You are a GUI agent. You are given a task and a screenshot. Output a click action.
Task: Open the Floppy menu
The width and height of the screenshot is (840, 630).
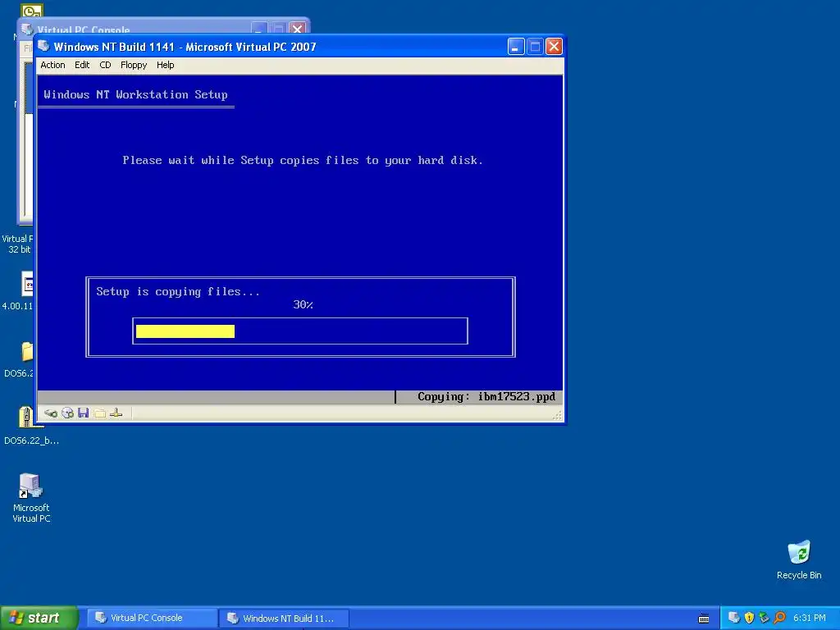134,65
